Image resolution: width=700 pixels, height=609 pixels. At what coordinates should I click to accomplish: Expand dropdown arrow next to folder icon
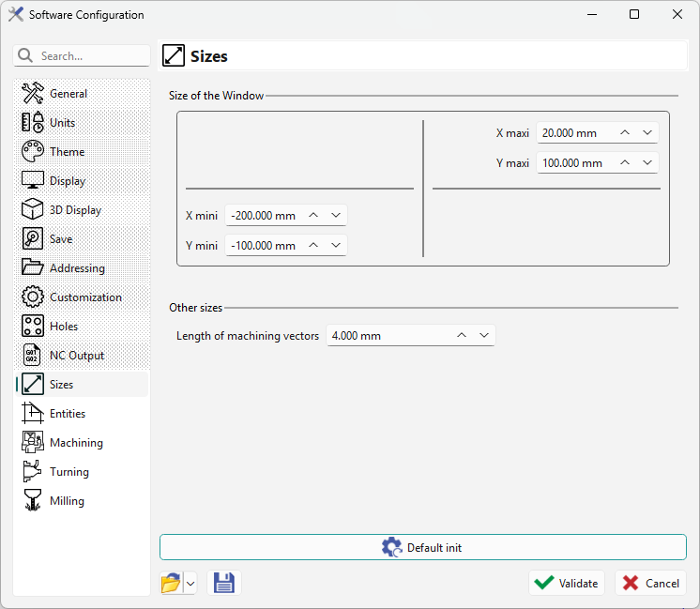(x=190, y=583)
